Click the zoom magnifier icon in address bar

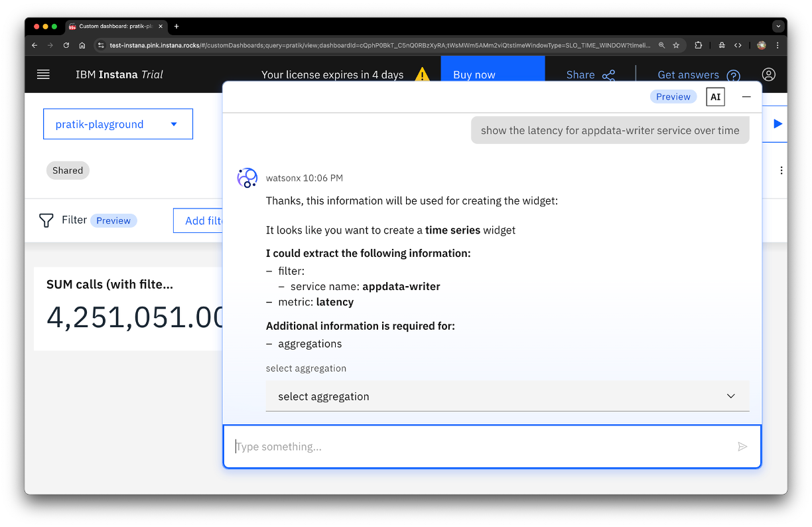click(661, 45)
